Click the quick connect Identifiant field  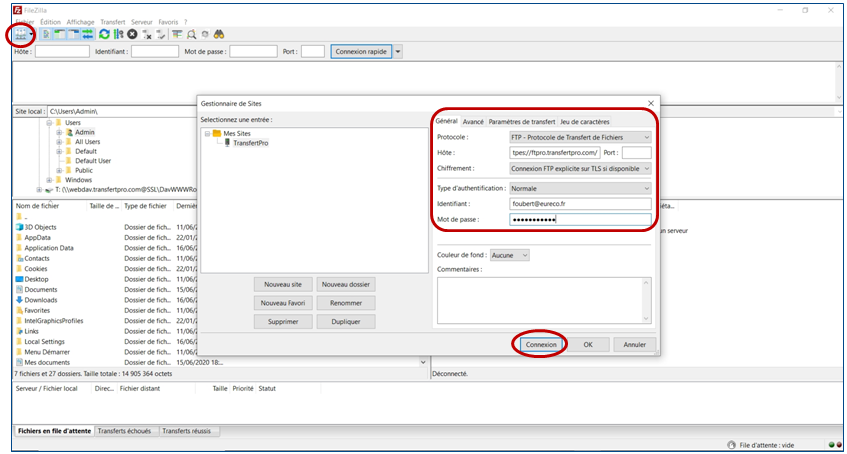pyautogui.click(x=154, y=51)
